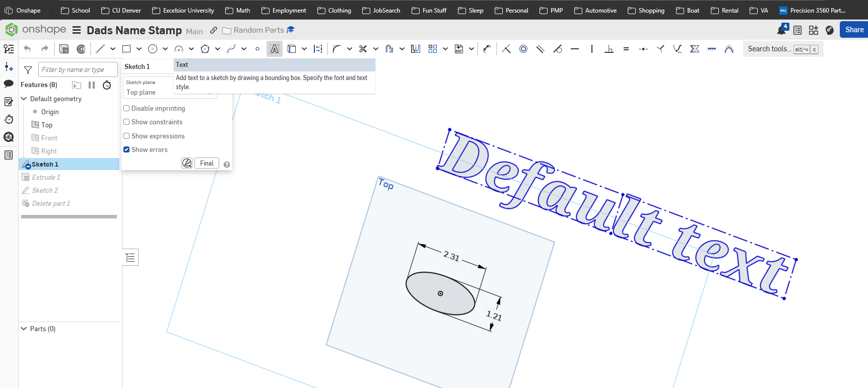Screen dimensions: 868x388
Task: Select the Corner rectangle tool
Action: (x=126, y=49)
